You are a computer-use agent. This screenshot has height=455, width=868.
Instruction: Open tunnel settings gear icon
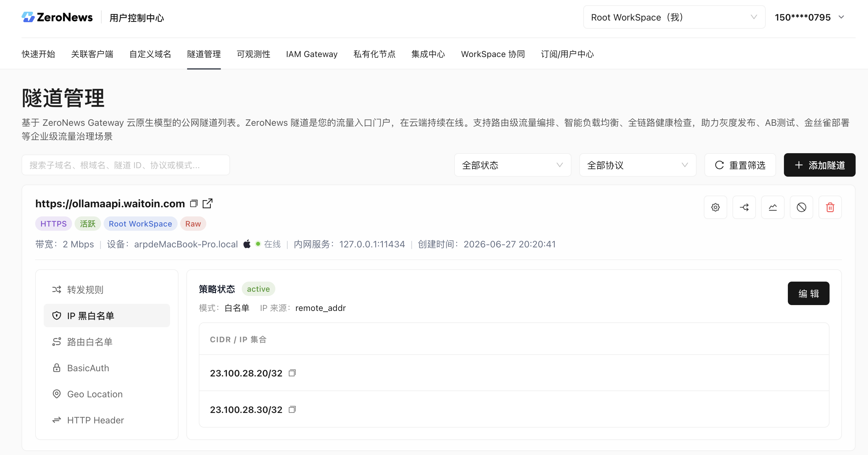(716, 207)
